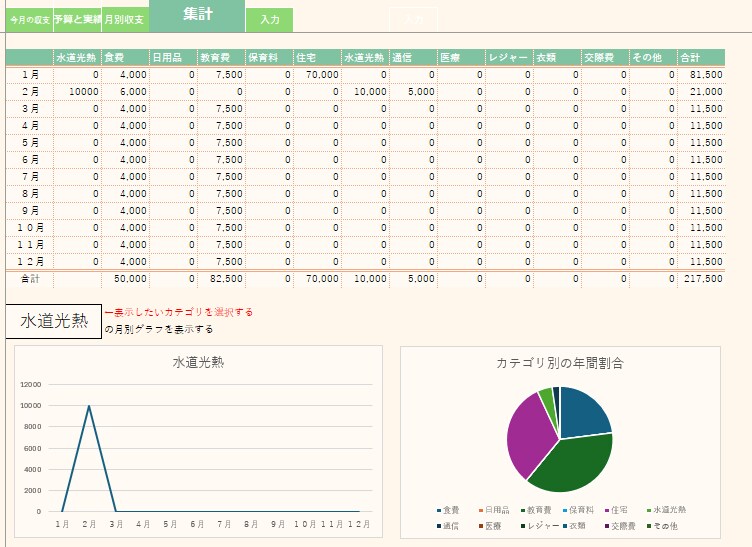Select the 81,500 total cell for 1月

tap(701, 75)
